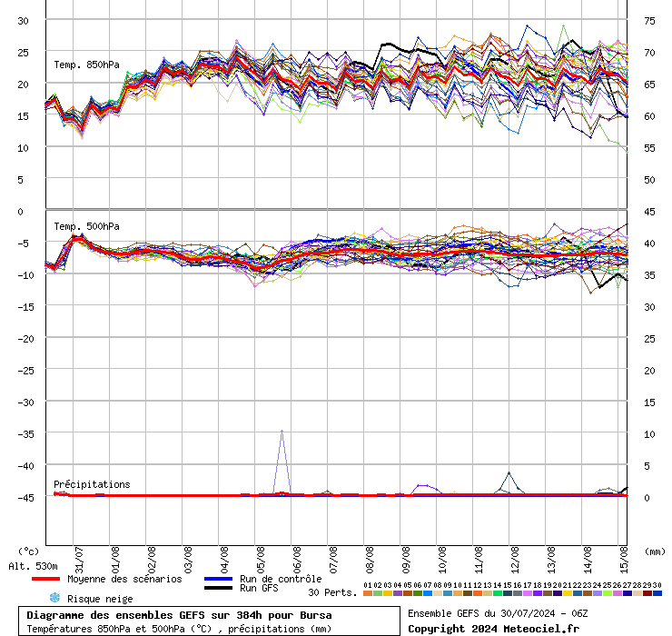This screenshot has height=636, width=672.
Task: Select perturbation 17 pink swatch
Action: [527, 593]
